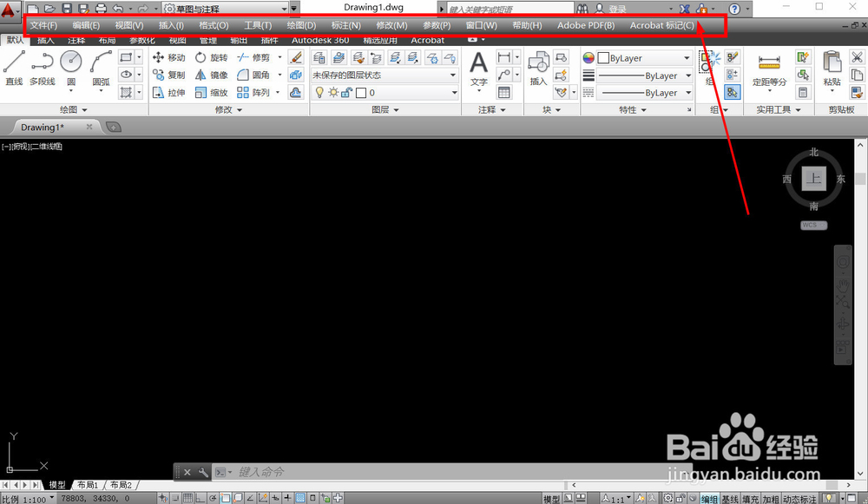Select the 圆 (Circle) tool
The height and width of the screenshot is (504, 868).
[x=71, y=68]
